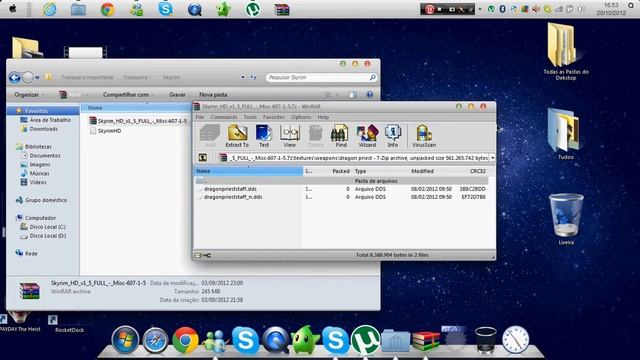Image resolution: width=640 pixels, height=360 pixels.
Task: Open the clock icon in dock
Action: coord(516,339)
